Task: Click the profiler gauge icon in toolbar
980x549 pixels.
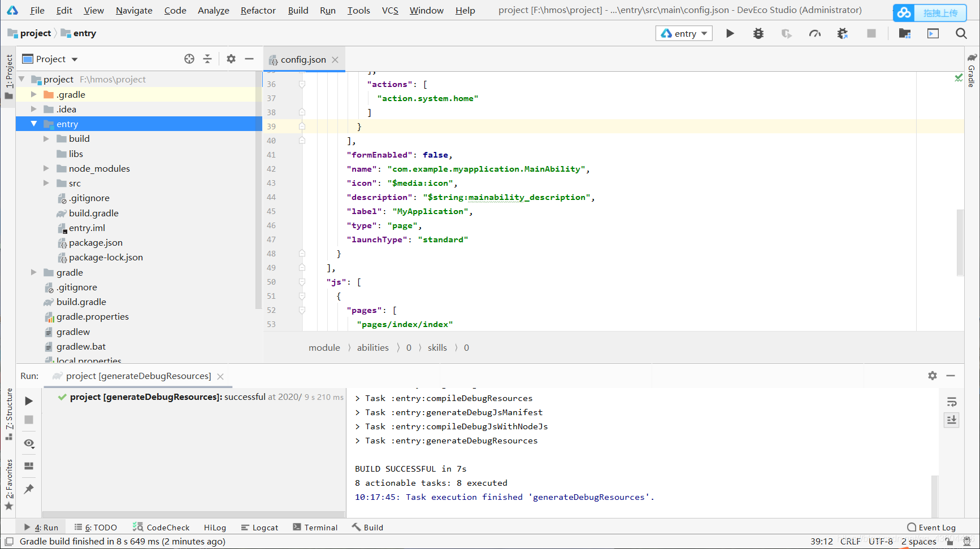Action: pyautogui.click(x=814, y=33)
